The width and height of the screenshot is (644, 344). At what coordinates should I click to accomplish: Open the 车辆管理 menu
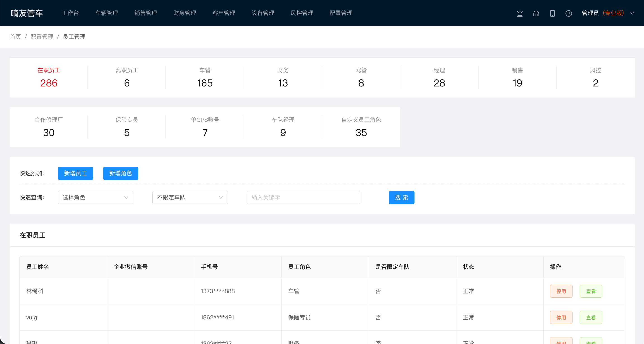click(x=107, y=13)
